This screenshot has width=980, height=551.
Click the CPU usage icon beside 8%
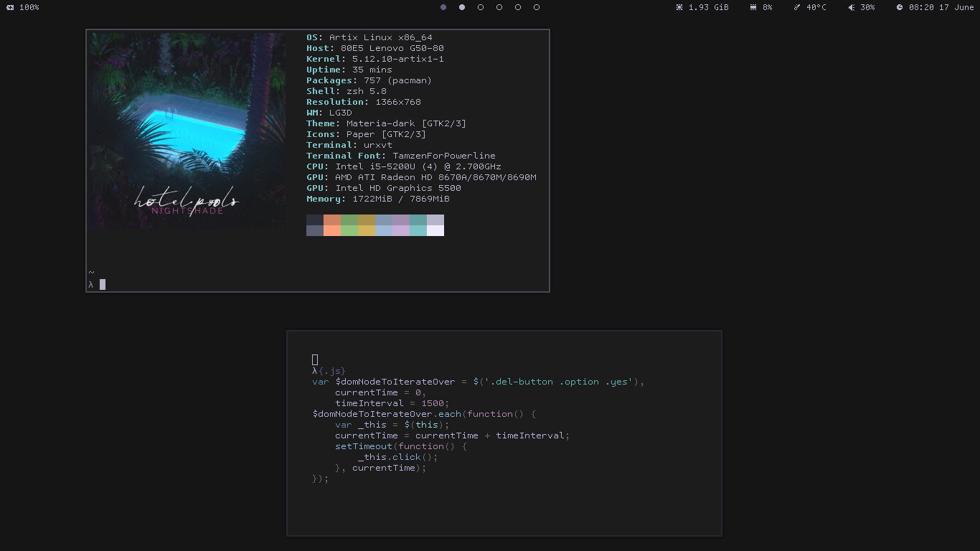753,7
